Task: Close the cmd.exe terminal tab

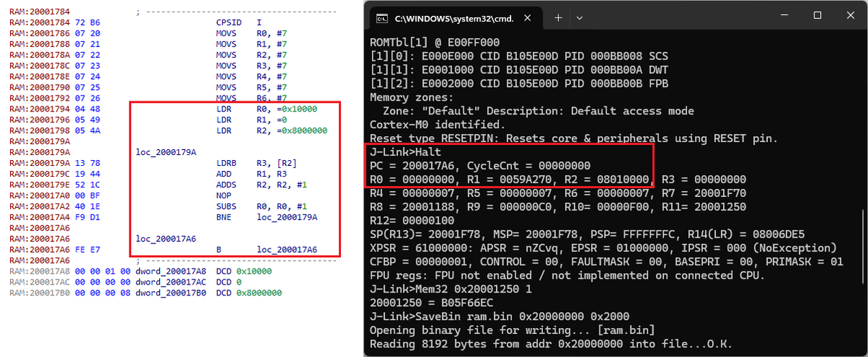Action: coord(528,17)
